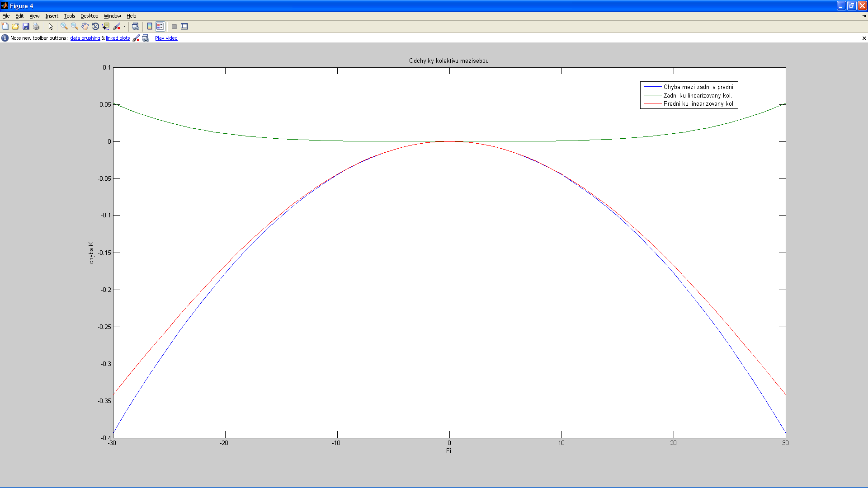The height and width of the screenshot is (488, 868).
Task: Toggle the Insert Colorbar toolbar button
Action: [150, 26]
